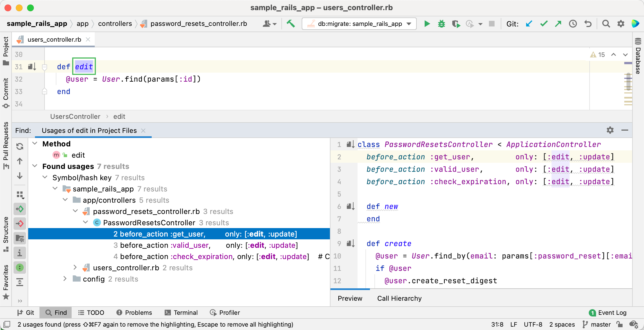
Task: Toggle show read access usages filter
Action: tap(20, 209)
